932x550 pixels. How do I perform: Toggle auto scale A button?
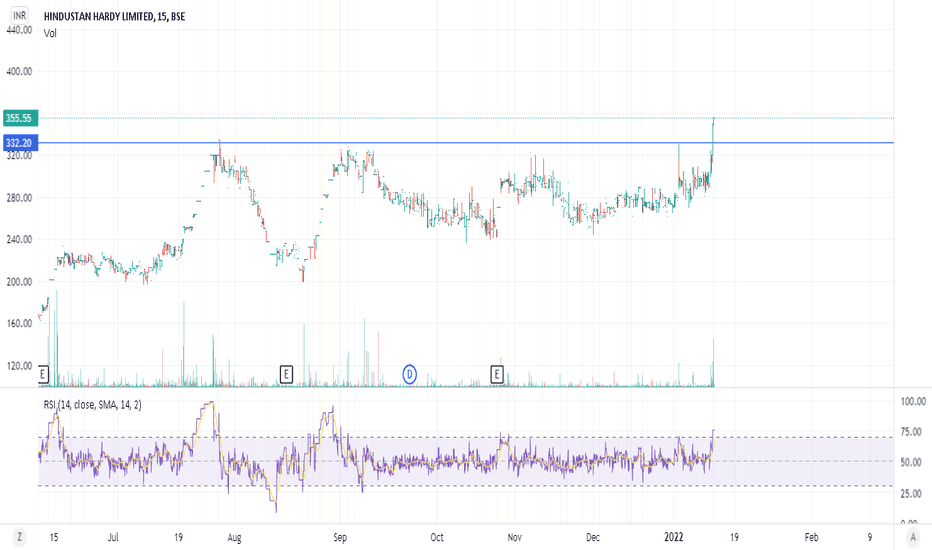[x=913, y=538]
